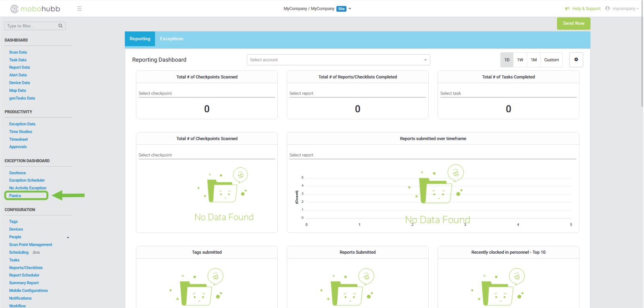644x308 pixels.
Task: Click the megaphone Help & Support icon
Action: [567, 8]
